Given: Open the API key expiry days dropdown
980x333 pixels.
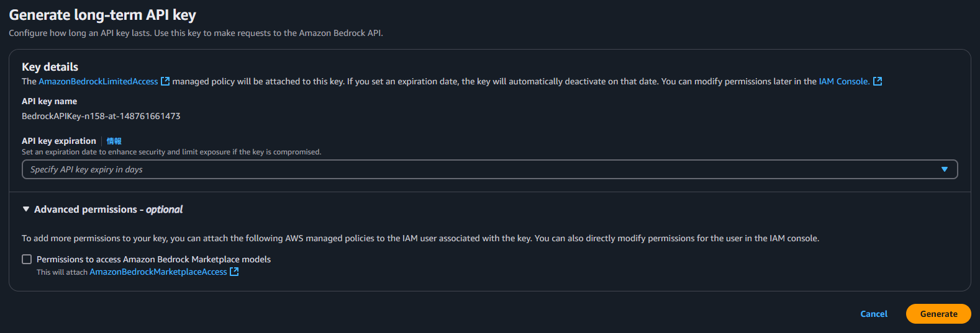Looking at the screenshot, I should click(489, 169).
